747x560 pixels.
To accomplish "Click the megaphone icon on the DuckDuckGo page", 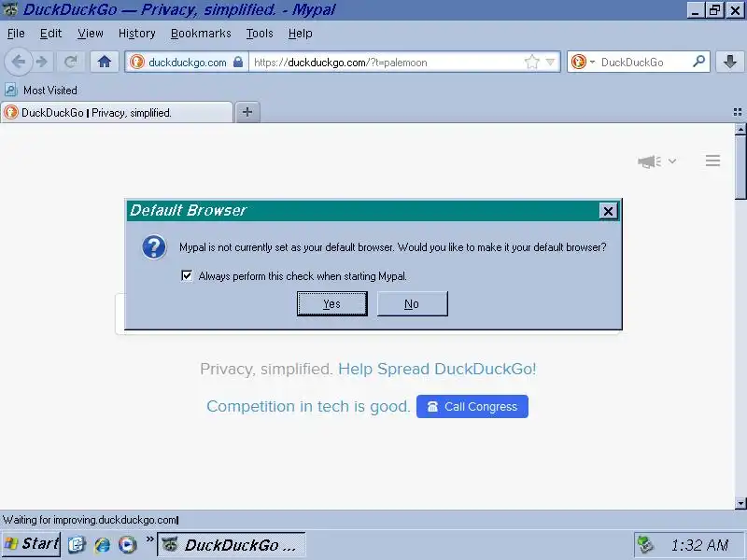I will pyautogui.click(x=649, y=161).
